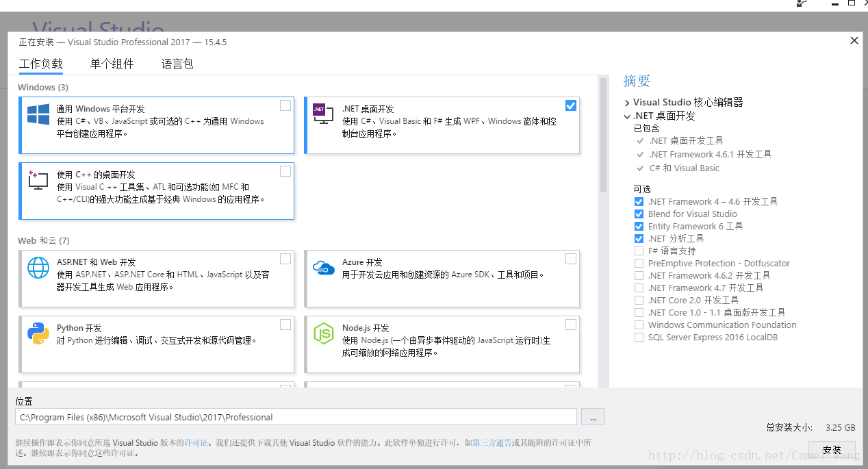Click the Node.js hexagon icon
Viewport: 868px width, 469px height.
click(323, 333)
